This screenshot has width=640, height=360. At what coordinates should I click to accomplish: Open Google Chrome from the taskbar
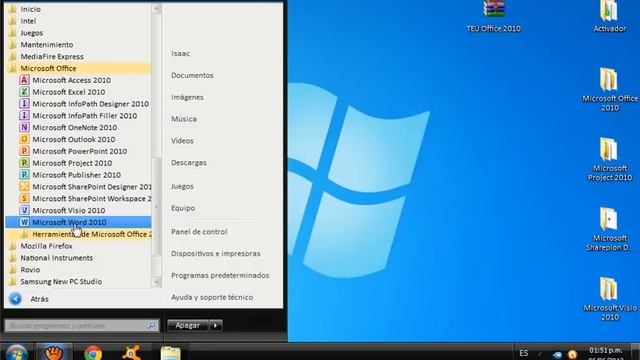point(93,353)
